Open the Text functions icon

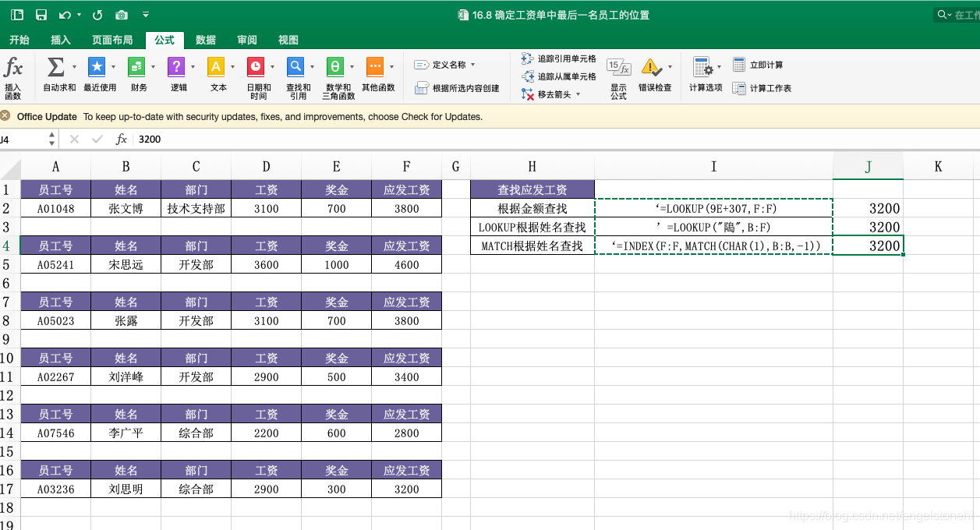216,67
